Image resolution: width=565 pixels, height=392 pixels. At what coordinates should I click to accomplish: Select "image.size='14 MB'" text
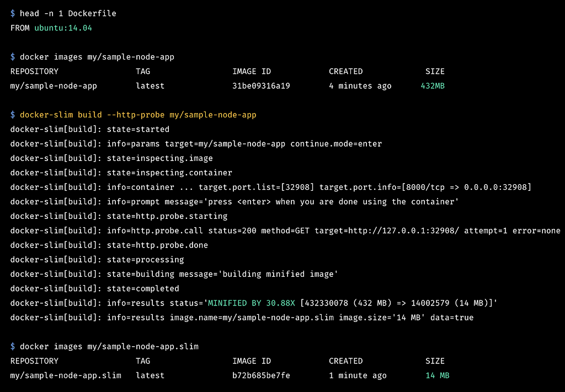(x=382, y=318)
